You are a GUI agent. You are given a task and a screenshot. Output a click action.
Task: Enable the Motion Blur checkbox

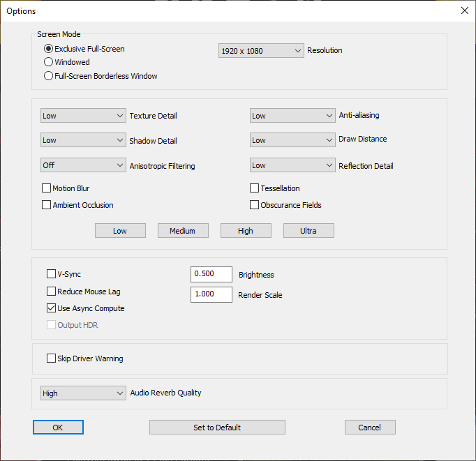pyautogui.click(x=47, y=188)
